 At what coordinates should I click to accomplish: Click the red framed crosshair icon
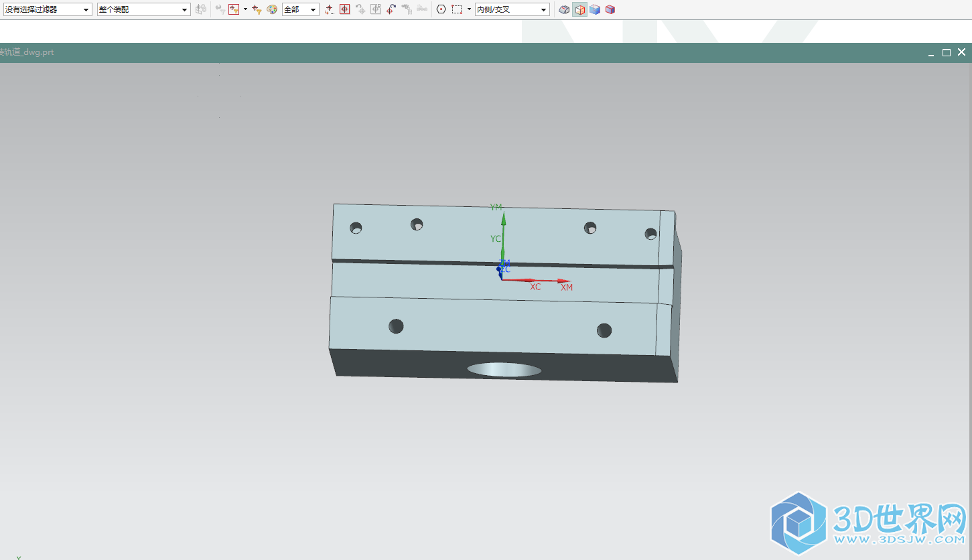point(344,9)
